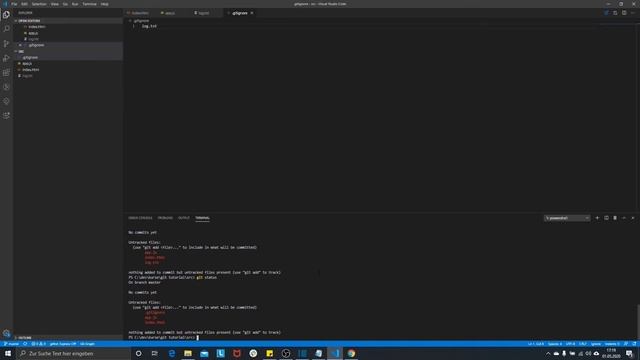Click the terminal scrollbar thumb
The width and height of the screenshot is (640, 360).
(638, 322)
